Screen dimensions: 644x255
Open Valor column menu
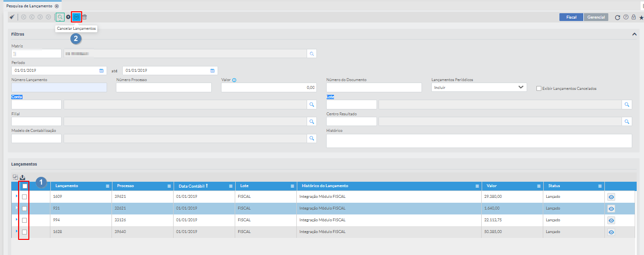coord(539,186)
